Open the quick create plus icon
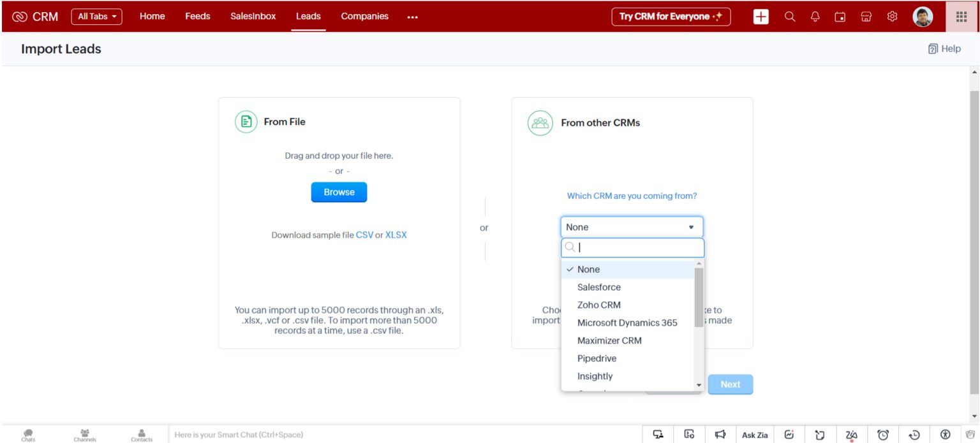980x443 pixels. (x=761, y=16)
